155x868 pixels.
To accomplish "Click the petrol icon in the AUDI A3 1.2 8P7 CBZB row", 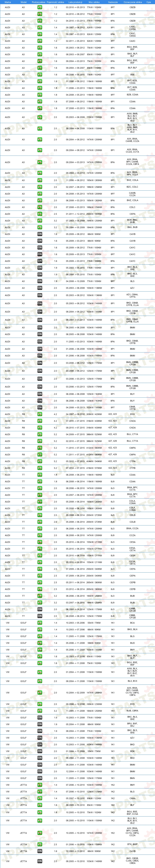I will 40,7.
